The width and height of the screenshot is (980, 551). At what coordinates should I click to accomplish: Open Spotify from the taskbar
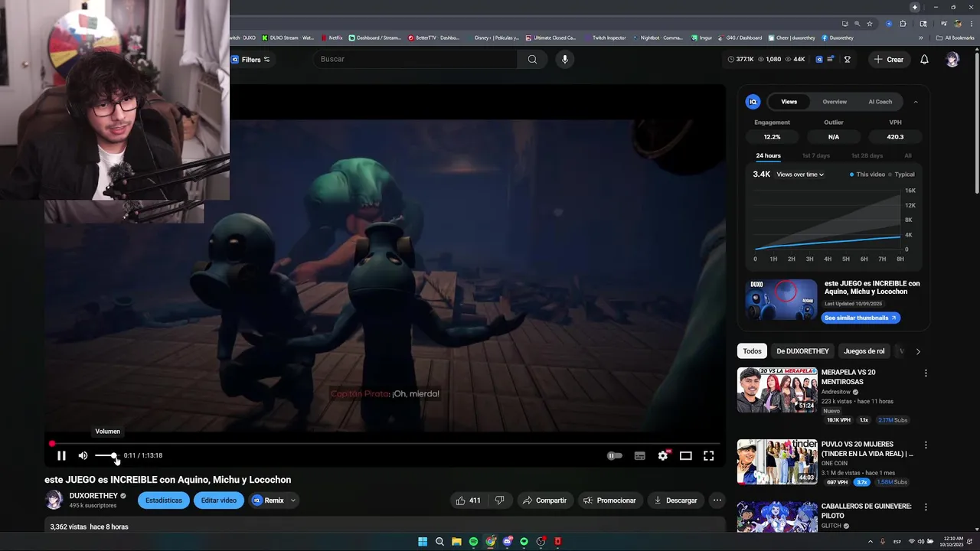473,542
